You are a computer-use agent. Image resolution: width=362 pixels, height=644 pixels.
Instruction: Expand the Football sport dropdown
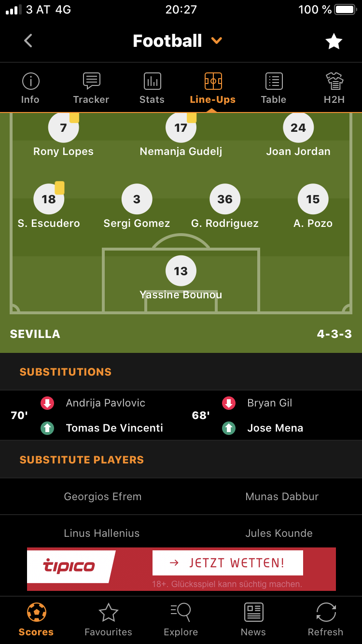tap(217, 41)
